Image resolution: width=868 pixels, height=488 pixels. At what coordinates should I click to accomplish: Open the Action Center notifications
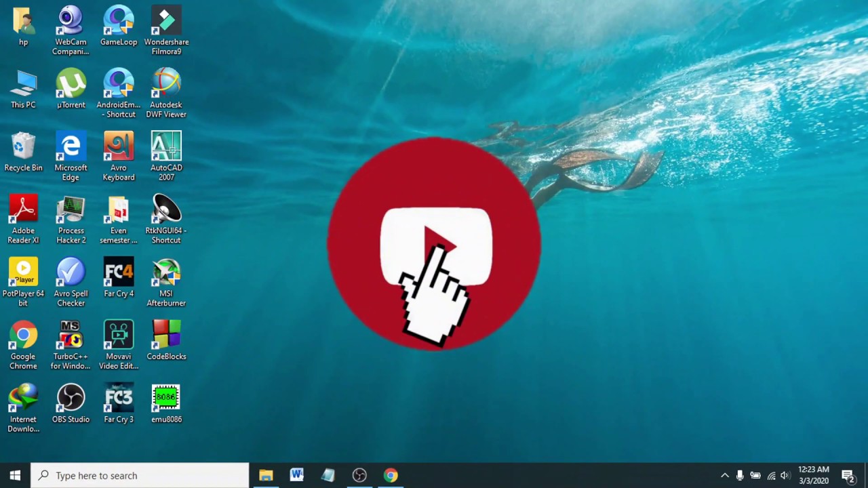(x=848, y=475)
